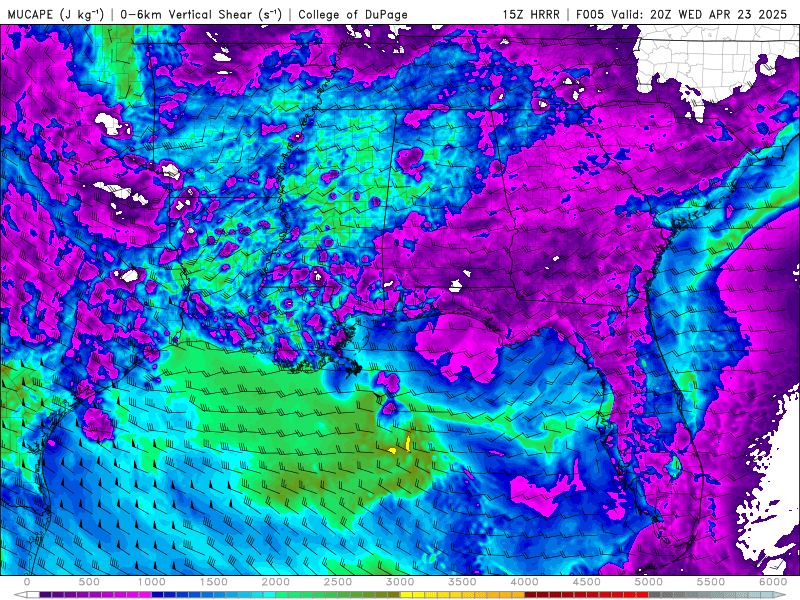This screenshot has height=600, width=800.
Task: Click the 15Z HRRR model run label
Action: tap(531, 15)
